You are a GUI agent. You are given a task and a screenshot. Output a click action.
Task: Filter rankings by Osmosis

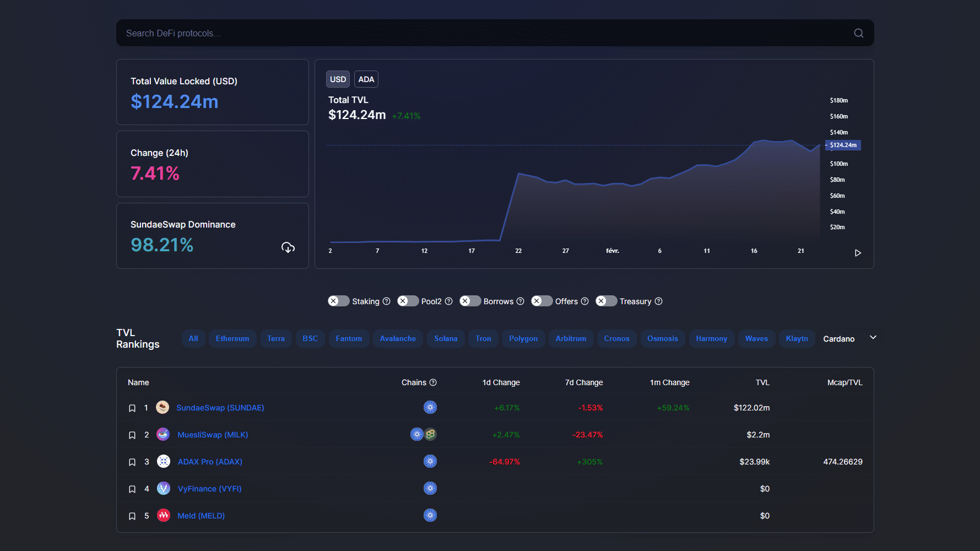[x=663, y=338]
